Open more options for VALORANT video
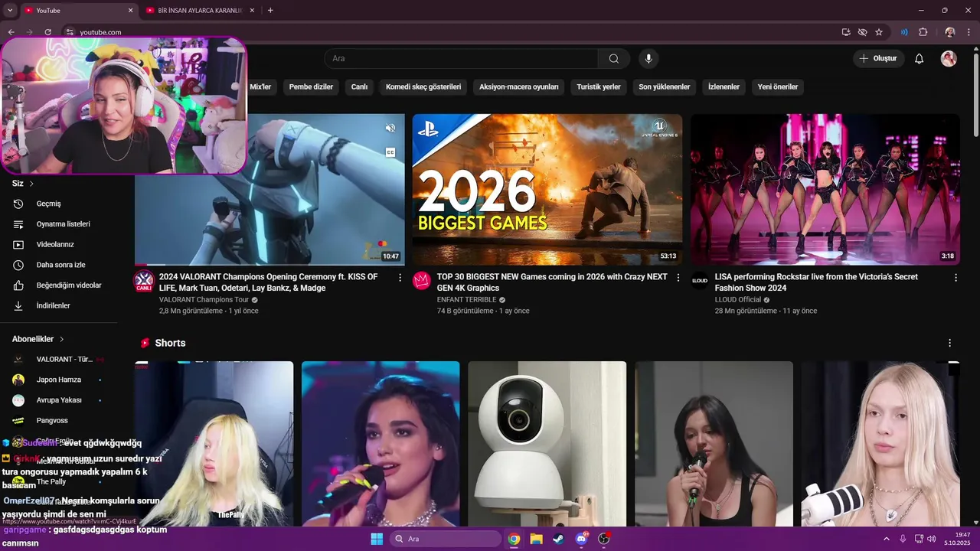The image size is (980, 551). (x=400, y=278)
